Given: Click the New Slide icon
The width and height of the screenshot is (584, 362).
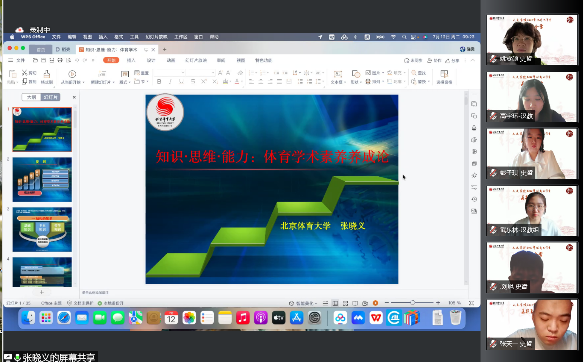Looking at the screenshot, I should [x=102, y=74].
